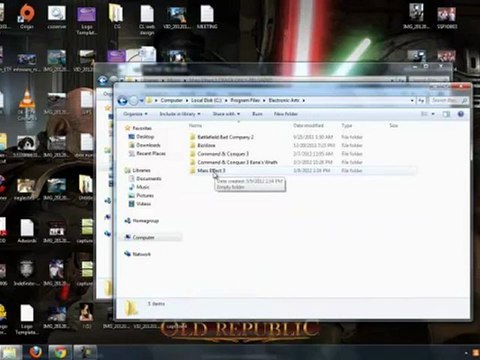The height and width of the screenshot is (360, 480).
Task: Open the Organize menu
Action: [x=135, y=114]
